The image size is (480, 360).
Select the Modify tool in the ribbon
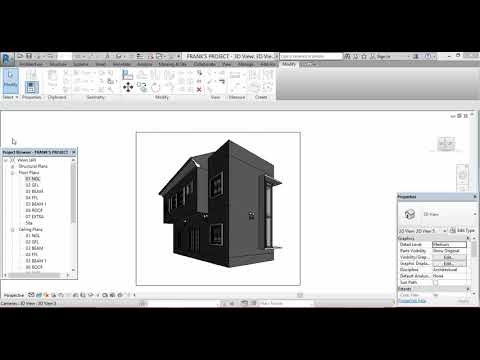[x=10, y=81]
